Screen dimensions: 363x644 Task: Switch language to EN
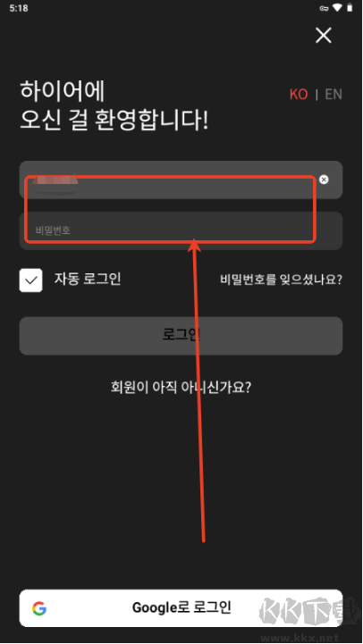pyautogui.click(x=333, y=95)
